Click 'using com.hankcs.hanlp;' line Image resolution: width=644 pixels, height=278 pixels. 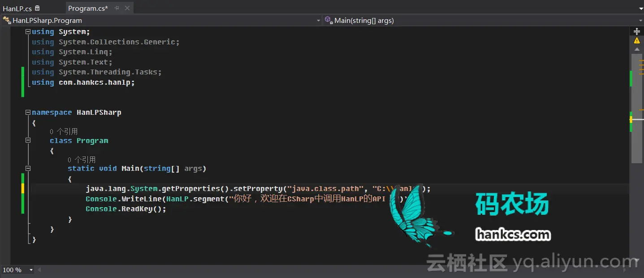[x=83, y=83]
